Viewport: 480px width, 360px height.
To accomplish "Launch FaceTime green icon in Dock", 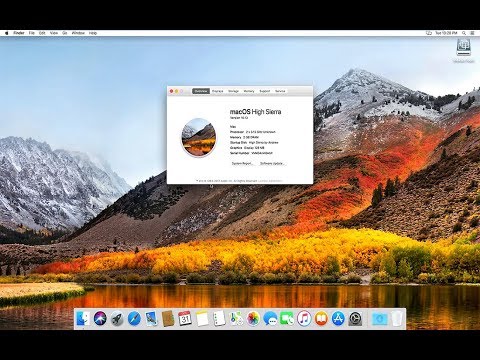I will (287, 319).
